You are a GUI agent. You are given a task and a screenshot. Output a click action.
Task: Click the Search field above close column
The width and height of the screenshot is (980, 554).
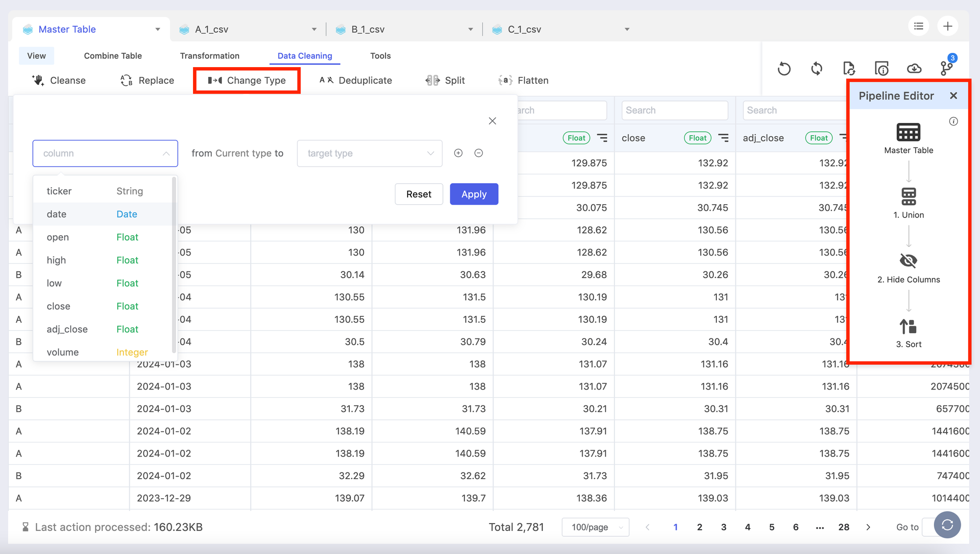coord(674,110)
